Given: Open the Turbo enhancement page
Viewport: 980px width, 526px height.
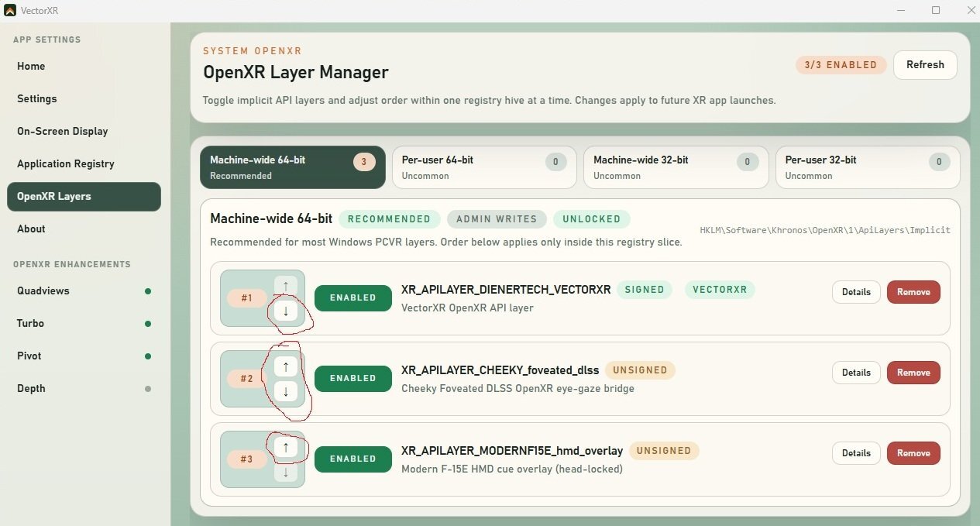Looking at the screenshot, I should pos(84,324).
